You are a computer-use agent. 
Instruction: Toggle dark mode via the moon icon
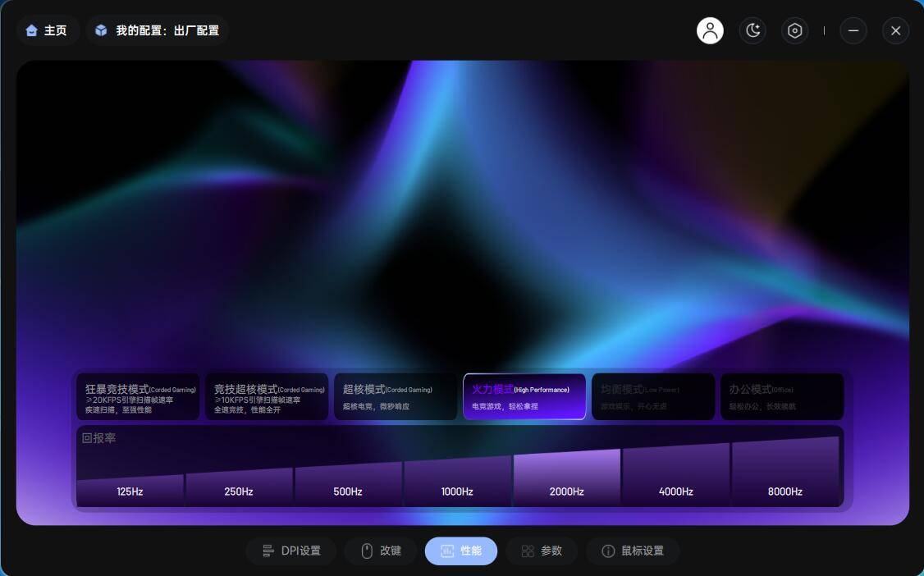coord(752,30)
